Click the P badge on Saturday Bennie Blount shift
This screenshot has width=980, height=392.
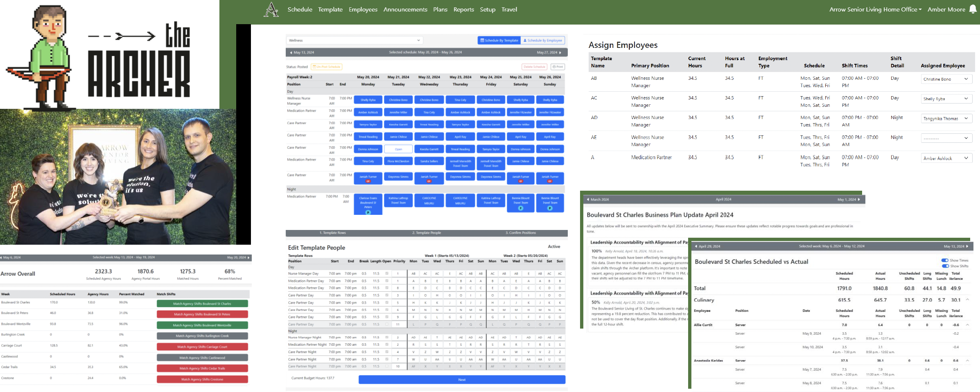521,208
